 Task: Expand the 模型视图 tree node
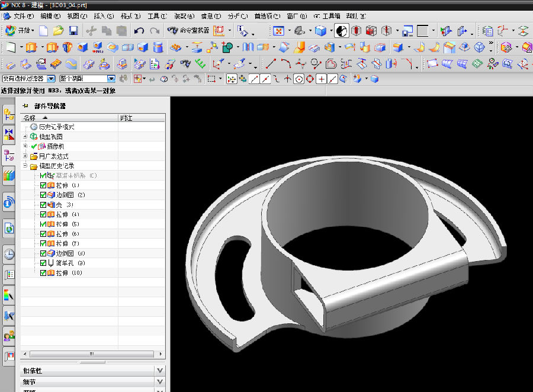point(25,137)
